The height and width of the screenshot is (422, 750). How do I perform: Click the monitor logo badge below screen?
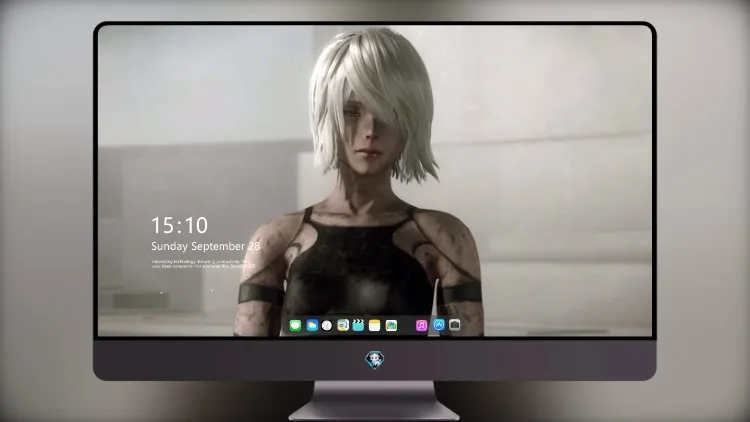(x=375, y=360)
